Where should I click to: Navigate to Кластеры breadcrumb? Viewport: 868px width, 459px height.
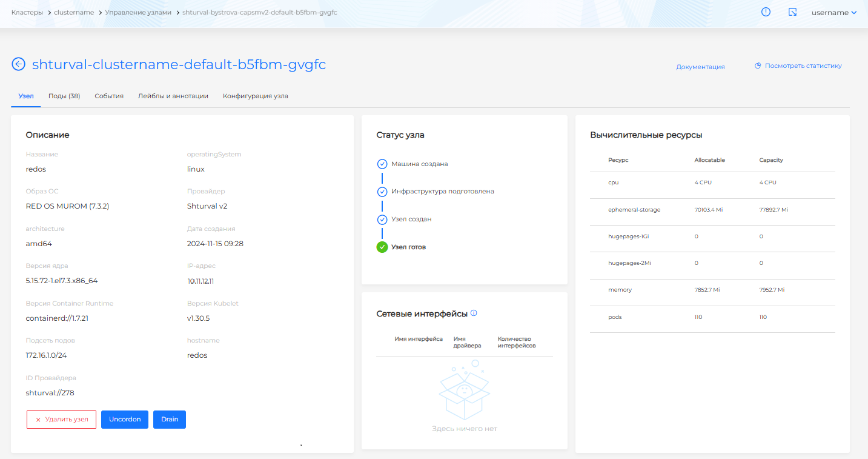tap(27, 12)
